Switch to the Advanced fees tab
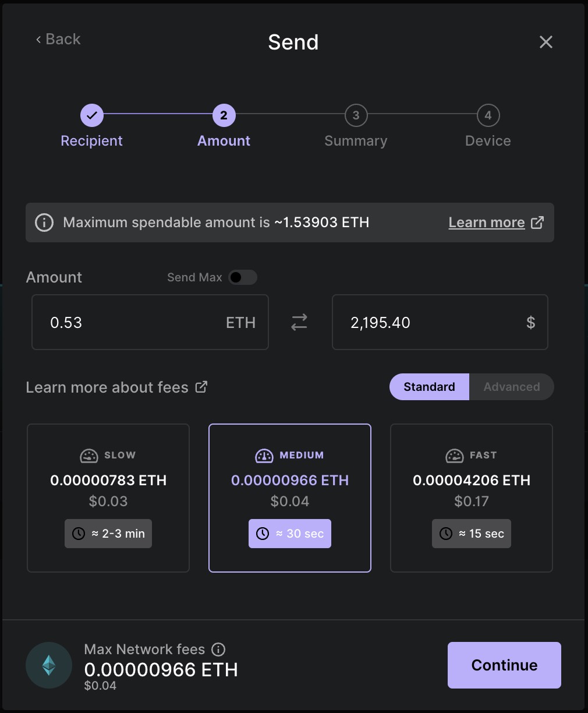The height and width of the screenshot is (713, 588). [x=512, y=387]
